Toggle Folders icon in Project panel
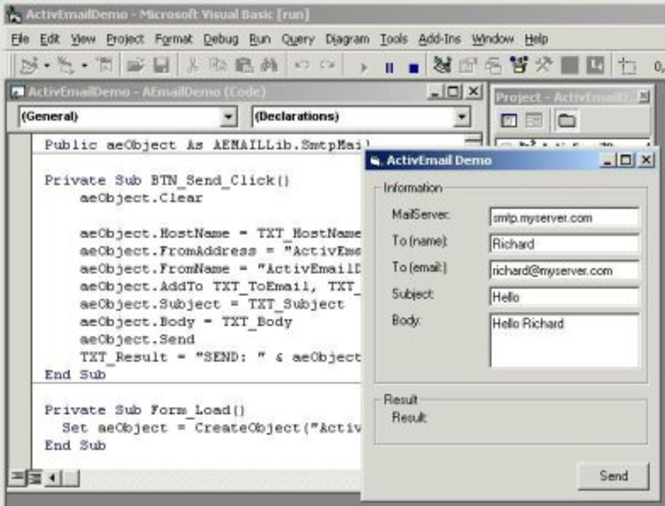This screenshot has width=665, height=506. (x=567, y=120)
